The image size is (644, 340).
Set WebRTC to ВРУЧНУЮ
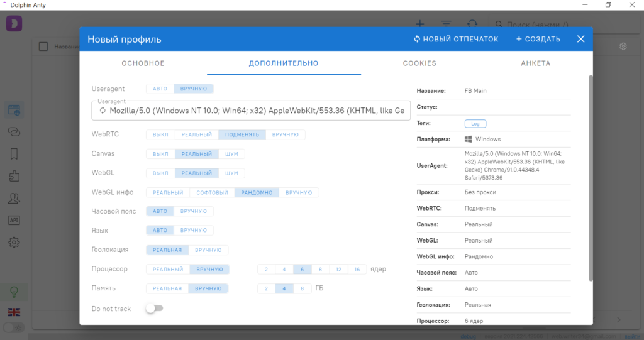[286, 134]
